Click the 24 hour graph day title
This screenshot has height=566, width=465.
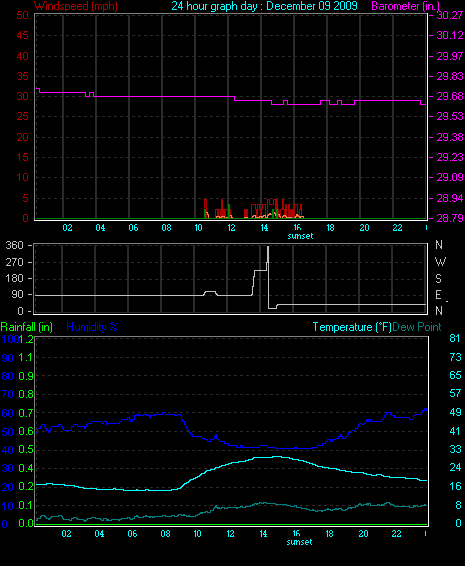[264, 6]
